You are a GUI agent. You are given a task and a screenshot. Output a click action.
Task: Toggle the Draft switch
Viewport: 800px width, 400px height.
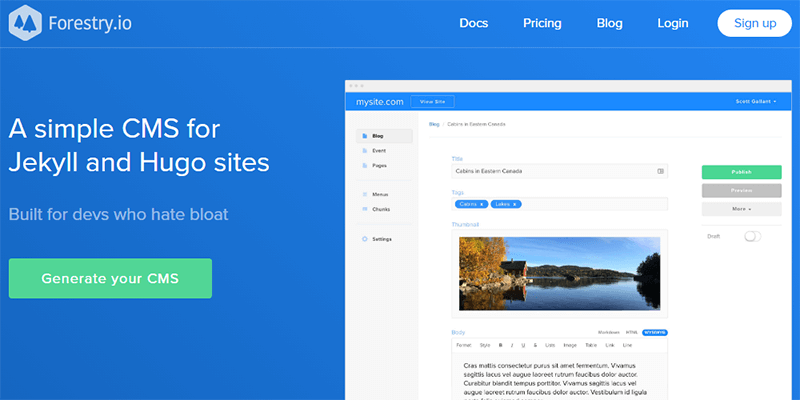point(752,236)
